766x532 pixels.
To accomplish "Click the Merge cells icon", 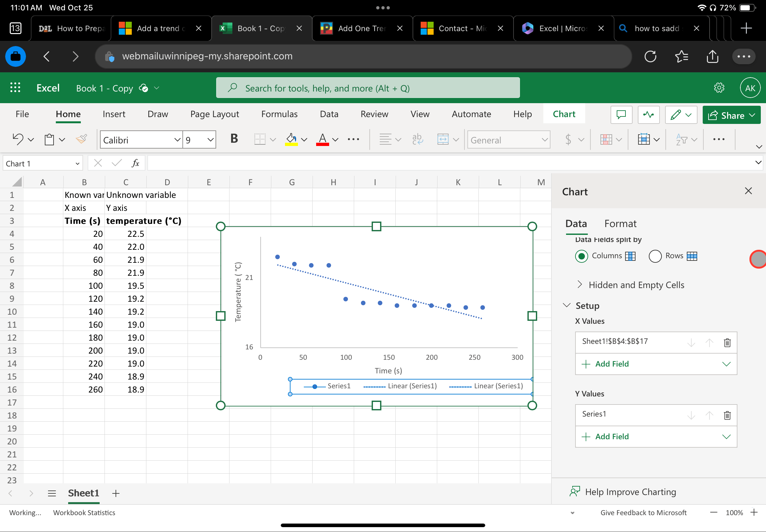I will (443, 139).
